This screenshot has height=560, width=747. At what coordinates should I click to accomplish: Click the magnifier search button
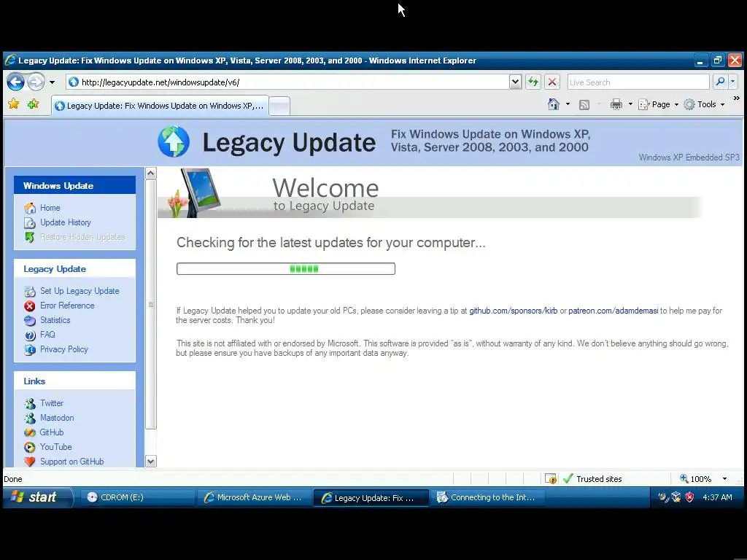click(720, 82)
